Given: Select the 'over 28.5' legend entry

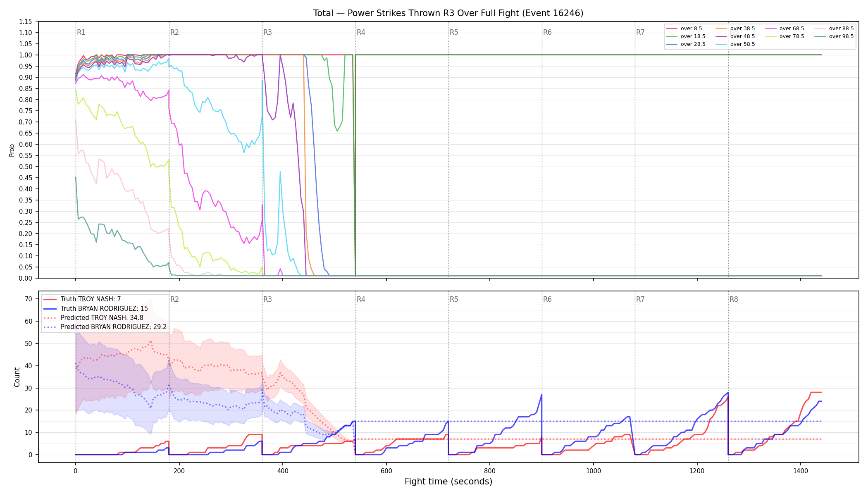Looking at the screenshot, I should pyautogui.click(x=686, y=44).
